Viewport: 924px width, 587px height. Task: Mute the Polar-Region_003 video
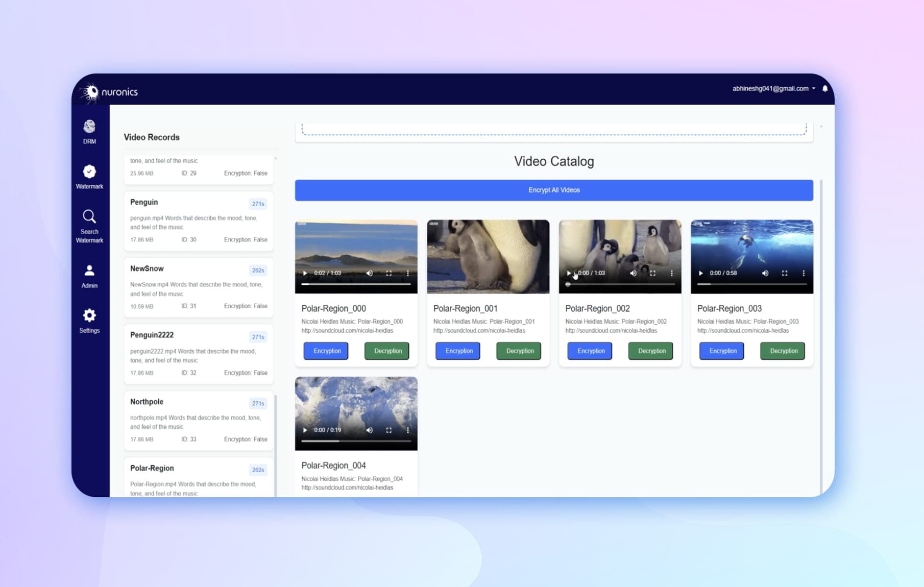coord(765,273)
